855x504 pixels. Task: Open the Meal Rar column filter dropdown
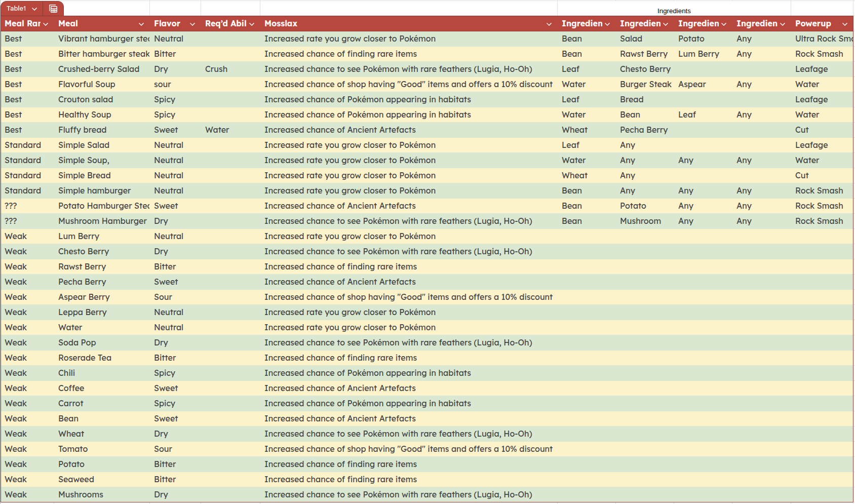coord(46,24)
